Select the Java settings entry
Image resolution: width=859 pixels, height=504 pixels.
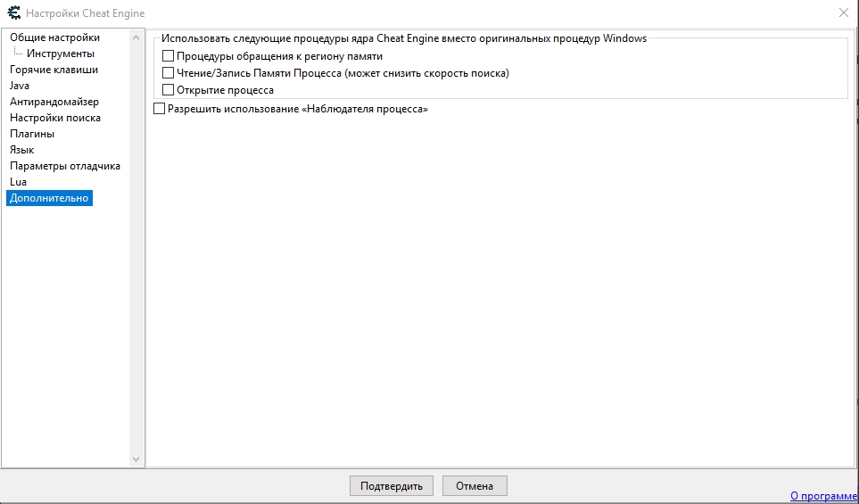19,86
